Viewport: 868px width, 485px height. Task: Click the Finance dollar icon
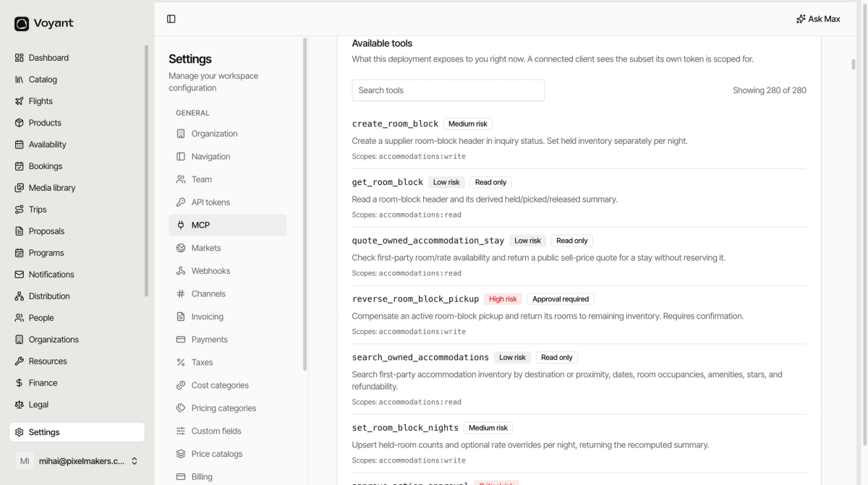[x=20, y=383]
